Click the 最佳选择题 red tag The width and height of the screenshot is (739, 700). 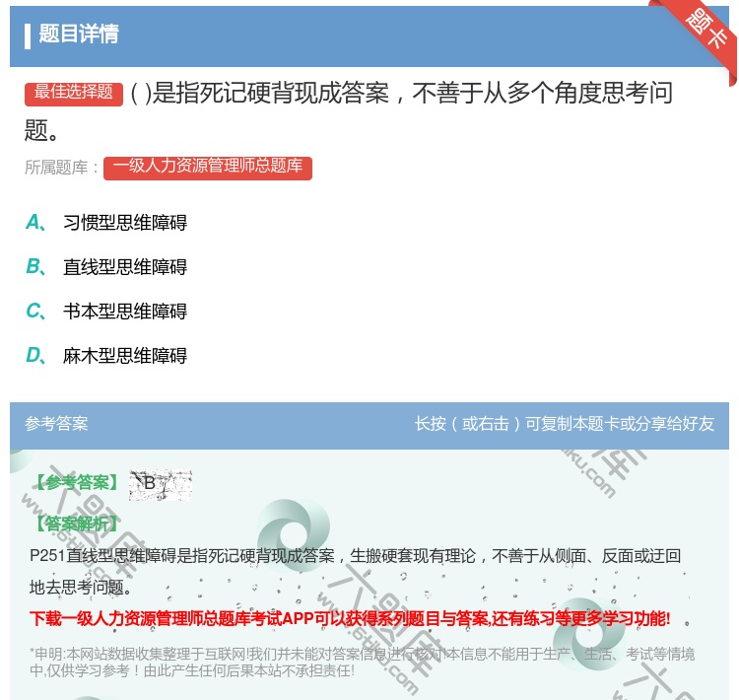tap(74, 94)
